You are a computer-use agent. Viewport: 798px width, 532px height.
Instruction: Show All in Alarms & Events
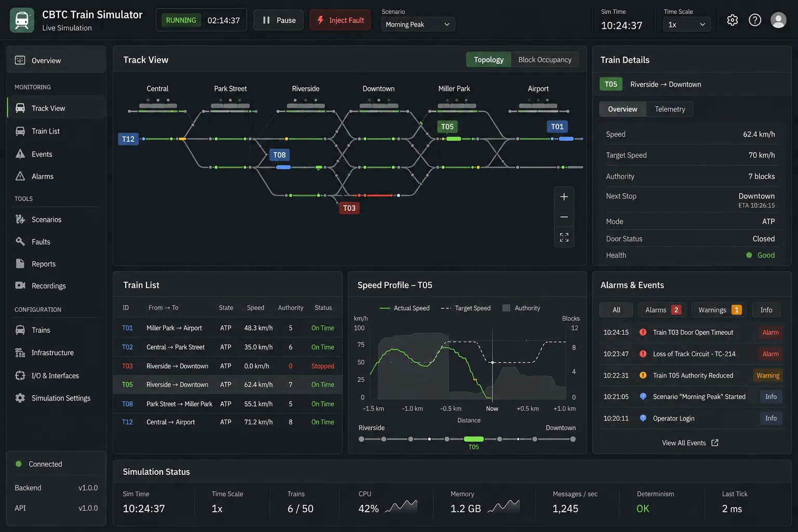coord(616,310)
